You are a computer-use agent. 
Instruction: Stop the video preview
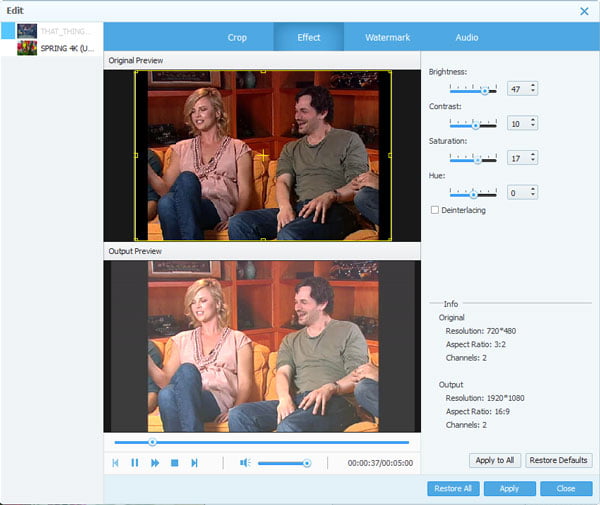coord(174,463)
